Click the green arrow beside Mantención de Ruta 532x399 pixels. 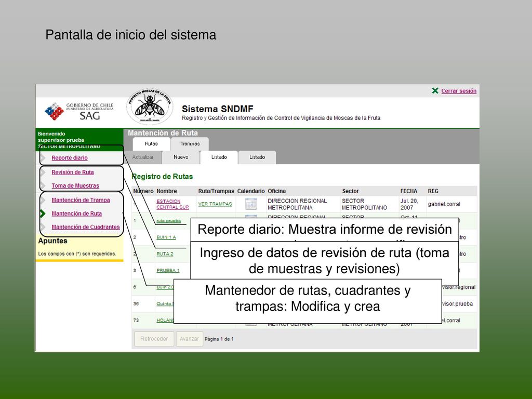(43, 214)
